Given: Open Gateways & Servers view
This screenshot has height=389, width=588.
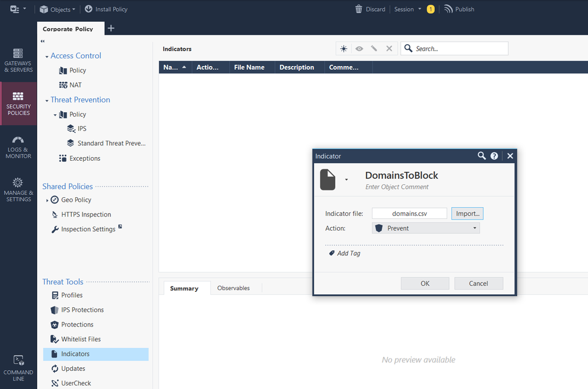Looking at the screenshot, I should click(18, 61).
